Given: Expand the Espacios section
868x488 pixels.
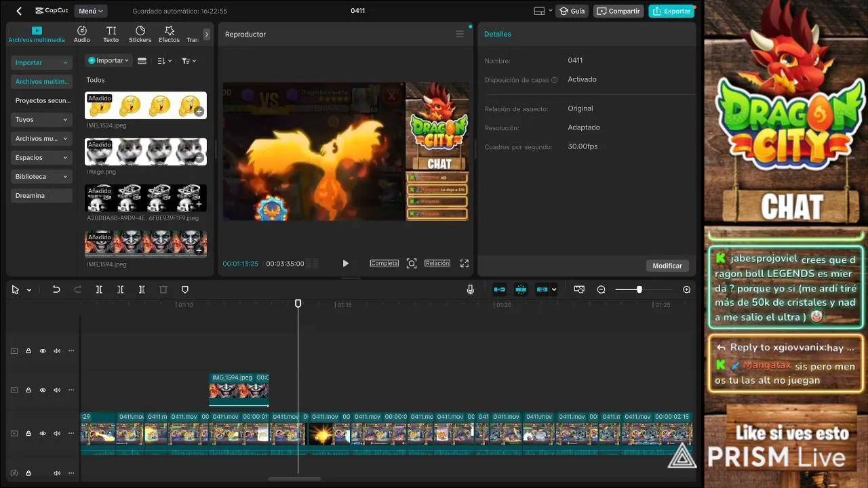Looking at the screenshot, I should pyautogui.click(x=41, y=157).
